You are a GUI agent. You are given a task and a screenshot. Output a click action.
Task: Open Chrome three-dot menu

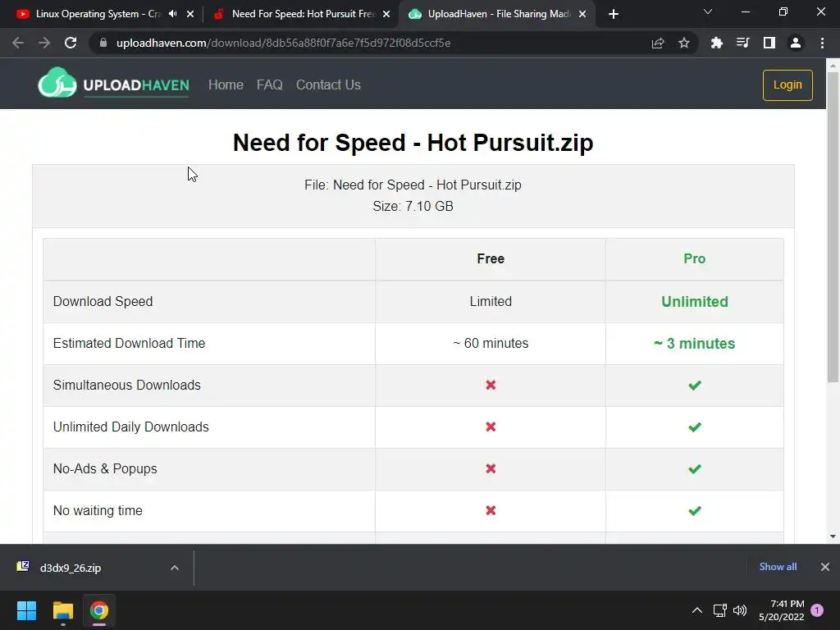pos(822,43)
